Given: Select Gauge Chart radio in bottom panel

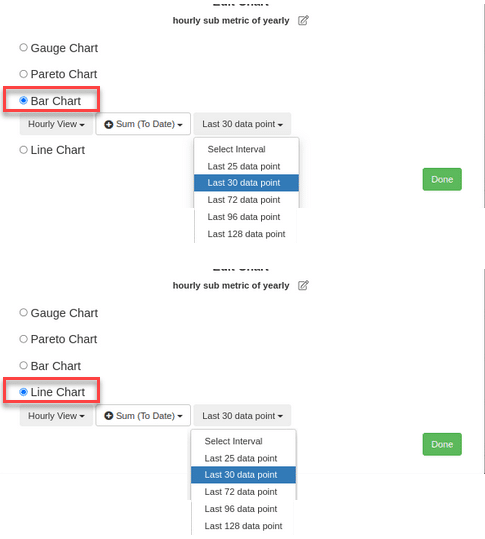Looking at the screenshot, I should [x=23, y=312].
